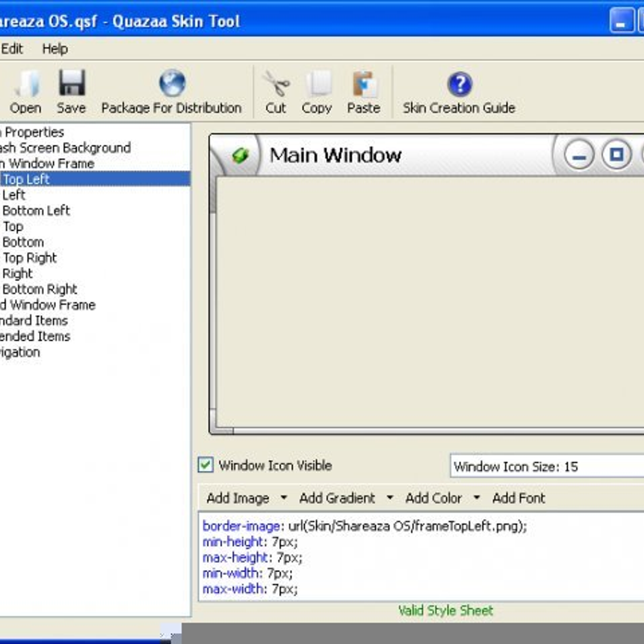644x644 pixels.
Task: Click the Add Color button
Action: click(x=434, y=498)
